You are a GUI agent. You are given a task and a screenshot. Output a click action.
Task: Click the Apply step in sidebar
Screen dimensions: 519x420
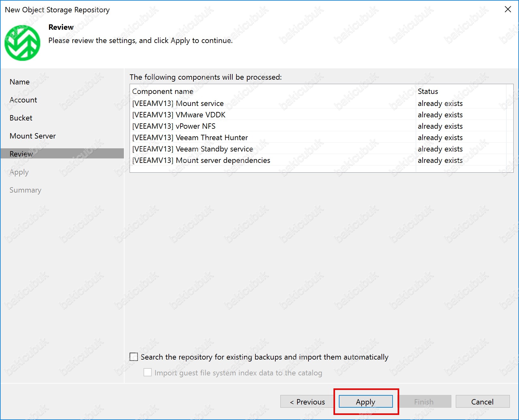point(19,172)
